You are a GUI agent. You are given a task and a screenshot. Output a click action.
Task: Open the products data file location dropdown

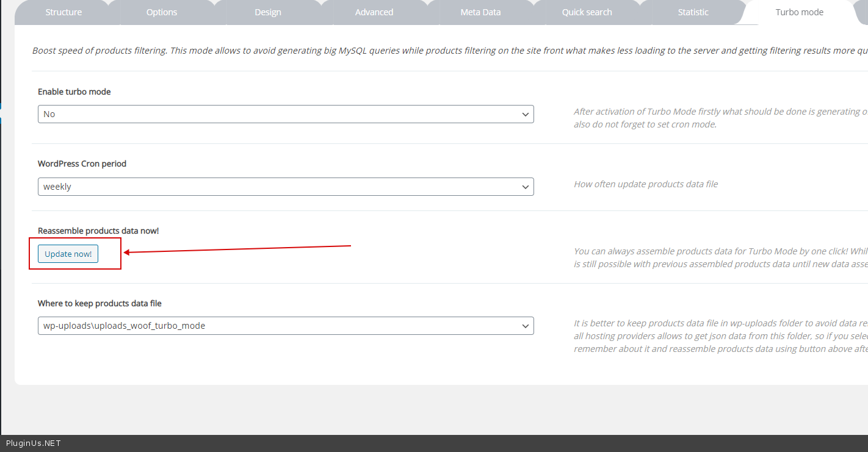point(286,326)
